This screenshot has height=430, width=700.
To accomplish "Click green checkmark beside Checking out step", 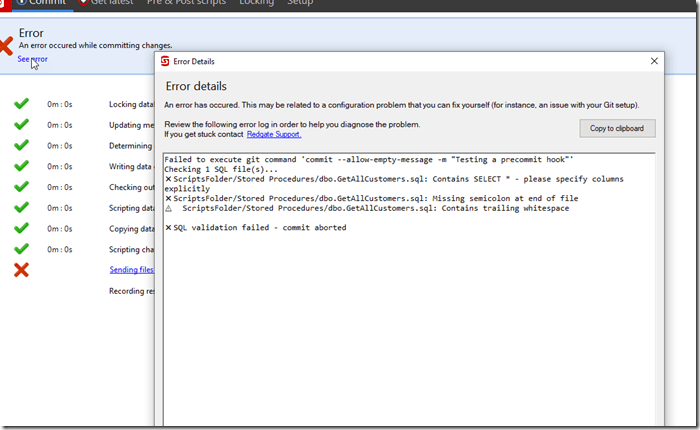I will pos(21,187).
